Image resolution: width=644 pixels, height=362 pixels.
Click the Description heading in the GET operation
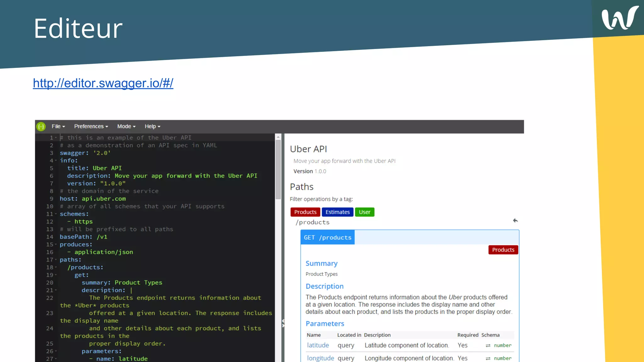click(325, 286)
